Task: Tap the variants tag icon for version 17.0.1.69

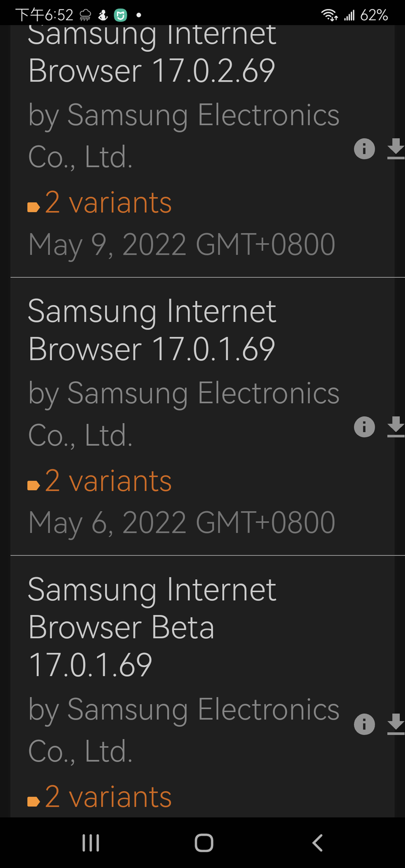Action: click(x=34, y=486)
